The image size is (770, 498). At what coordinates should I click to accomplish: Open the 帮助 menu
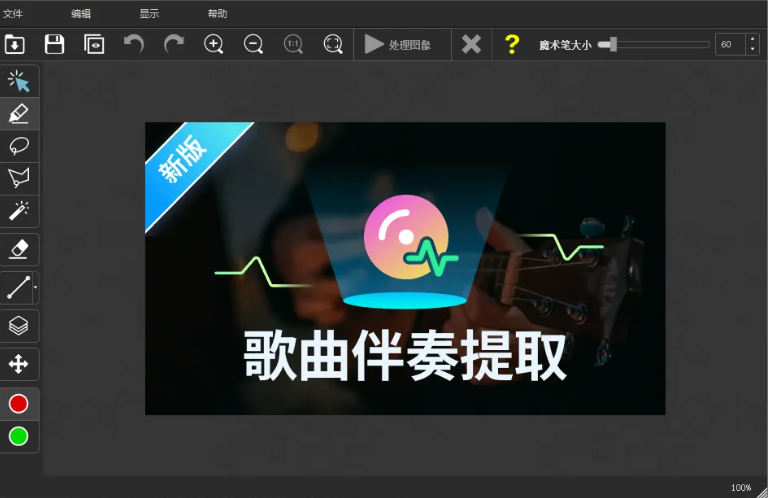tap(217, 13)
